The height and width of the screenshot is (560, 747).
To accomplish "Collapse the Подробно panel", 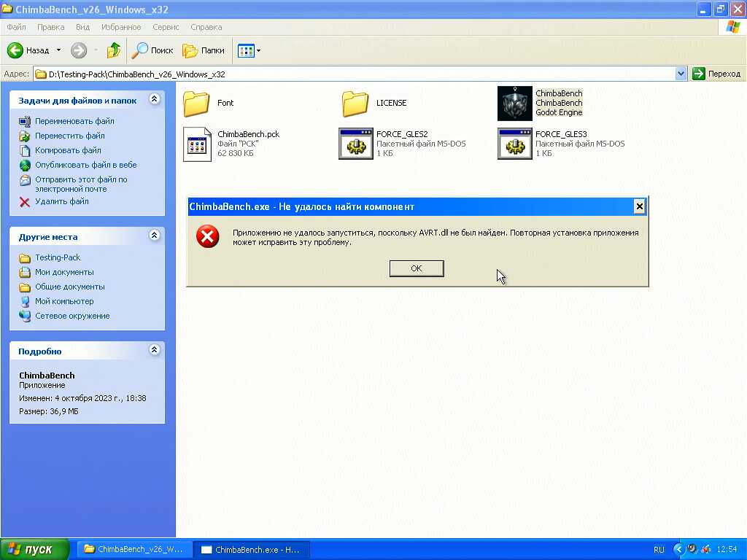I will [x=155, y=350].
